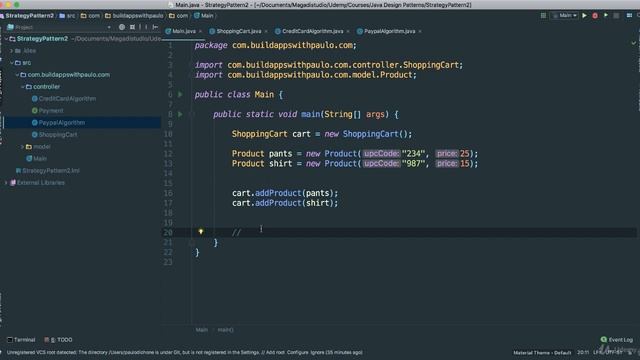640x360 pixels.
Task: Open the Main run configuration dropdown
Action: pyautogui.click(x=565, y=16)
